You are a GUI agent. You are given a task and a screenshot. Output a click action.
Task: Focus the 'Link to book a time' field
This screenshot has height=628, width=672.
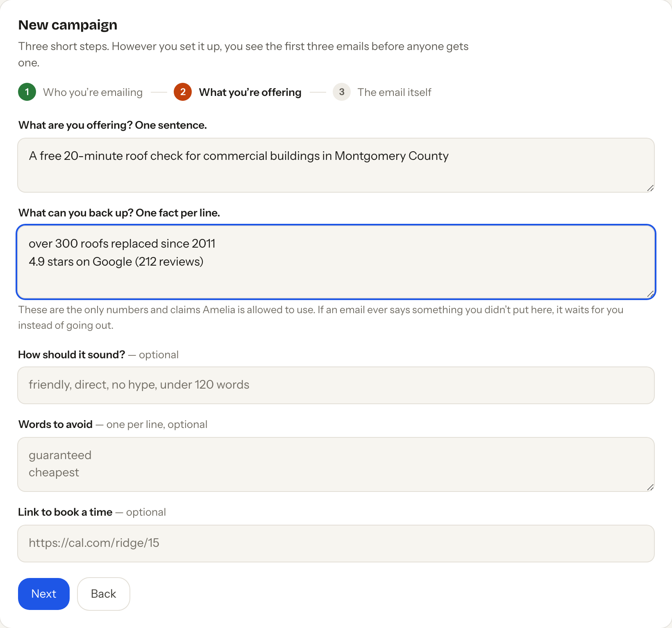tap(336, 544)
